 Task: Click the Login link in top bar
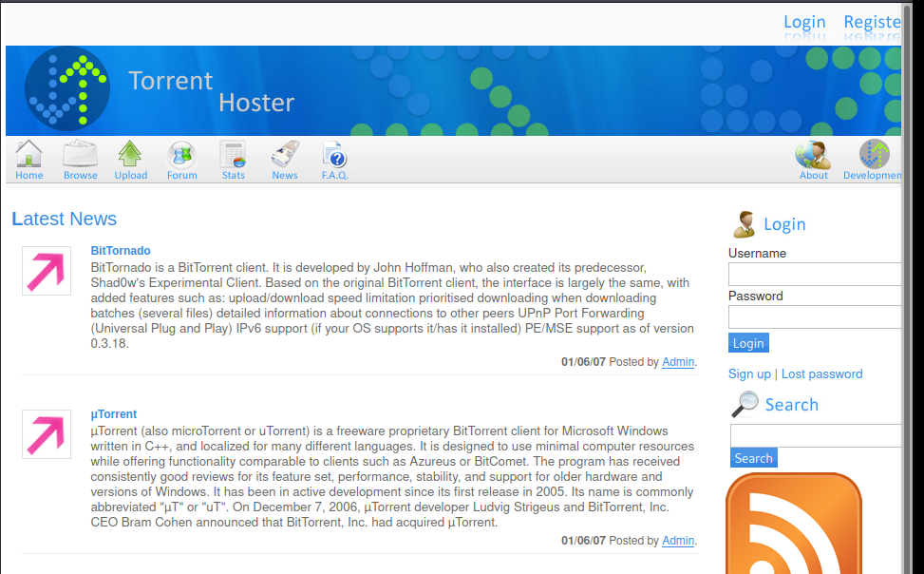tap(804, 22)
